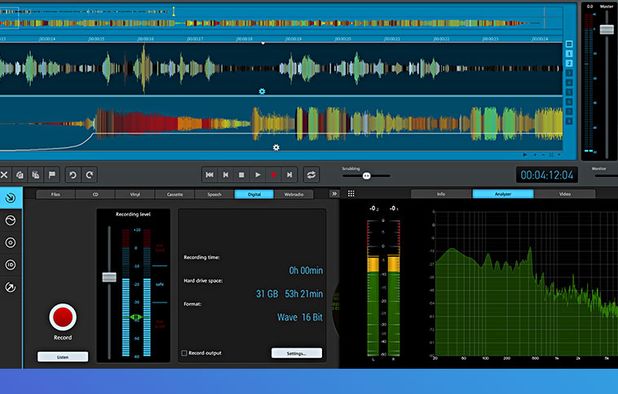Image resolution: width=618 pixels, height=394 pixels.
Task: Open the import section in the left sidebar
Action: (11, 197)
